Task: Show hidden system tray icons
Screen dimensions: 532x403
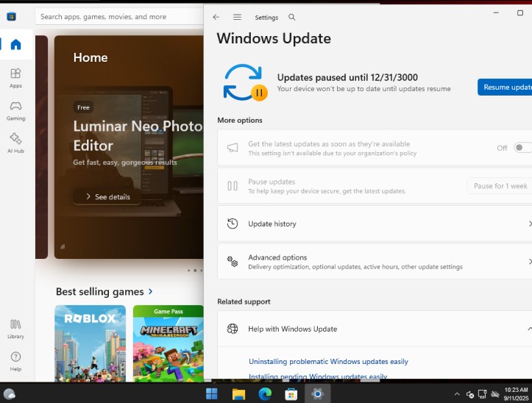Action: coord(457,394)
